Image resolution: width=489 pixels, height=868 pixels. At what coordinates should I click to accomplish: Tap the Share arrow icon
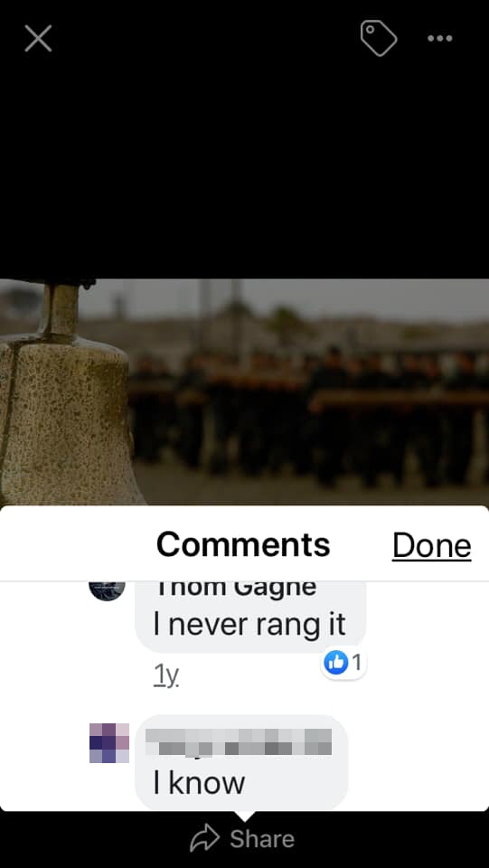(x=204, y=839)
